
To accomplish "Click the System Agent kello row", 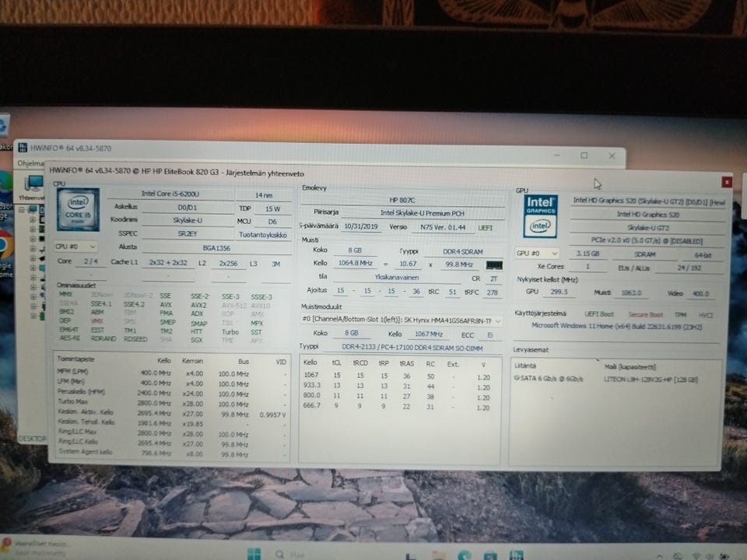I will click(171, 453).
